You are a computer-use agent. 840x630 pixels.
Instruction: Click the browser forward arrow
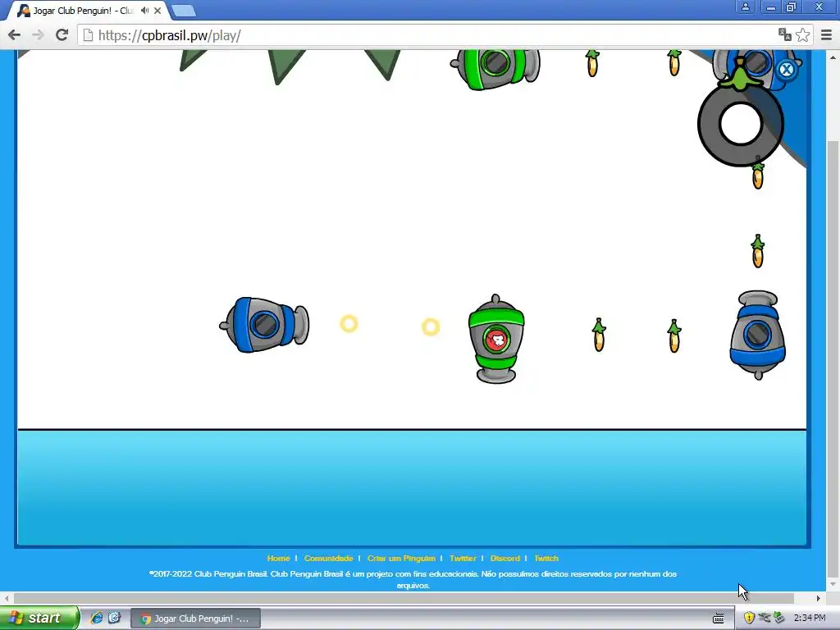38,35
